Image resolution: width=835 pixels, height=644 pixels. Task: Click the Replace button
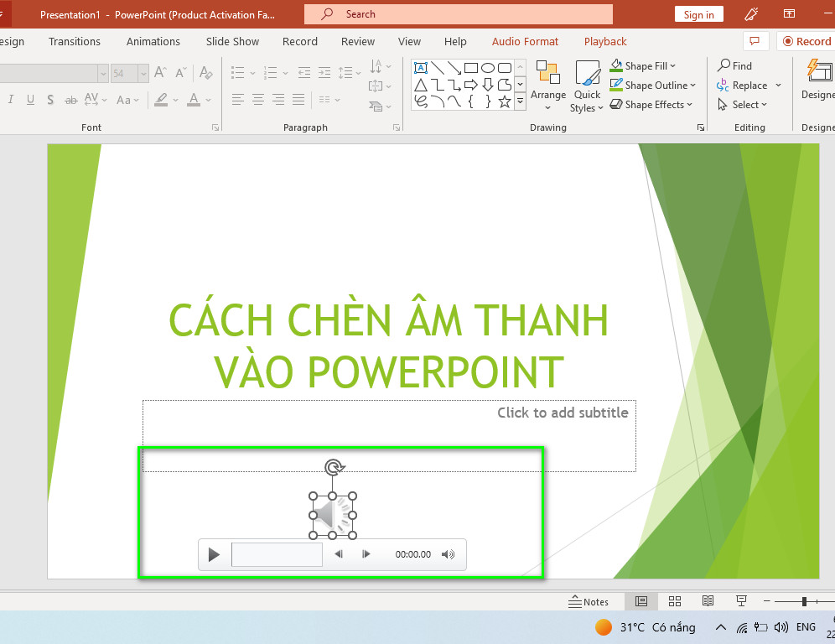point(742,86)
